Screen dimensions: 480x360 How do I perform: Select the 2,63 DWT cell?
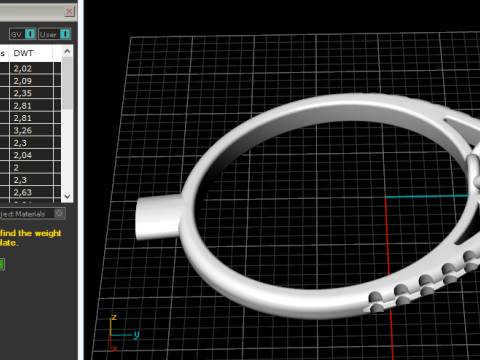[31, 192]
